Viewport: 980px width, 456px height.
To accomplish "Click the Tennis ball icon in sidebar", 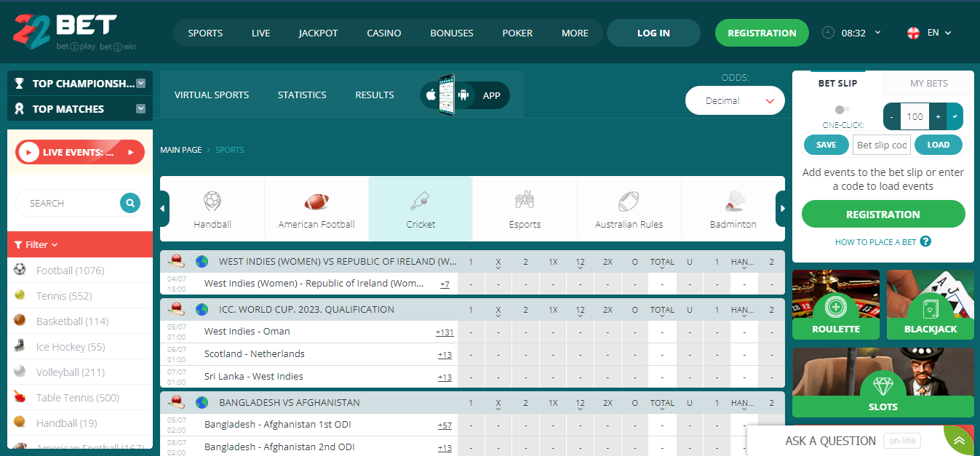I will point(20,295).
